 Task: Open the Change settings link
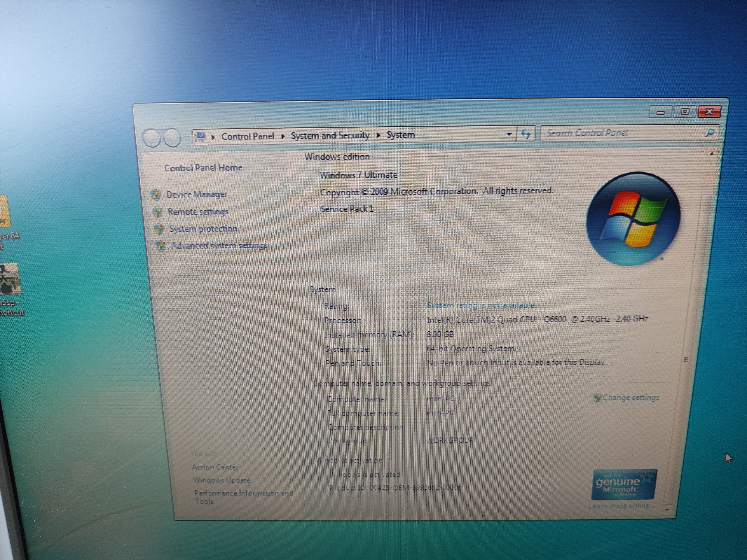point(631,397)
